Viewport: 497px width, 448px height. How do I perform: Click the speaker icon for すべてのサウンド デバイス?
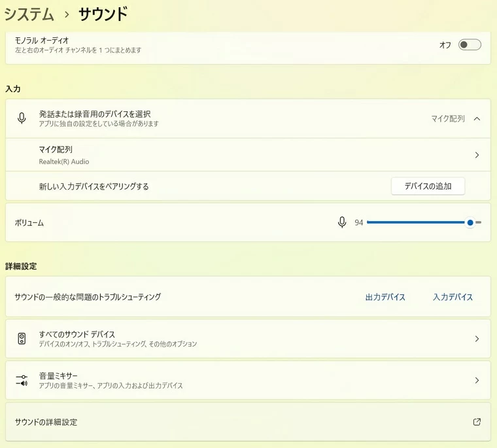coord(22,339)
